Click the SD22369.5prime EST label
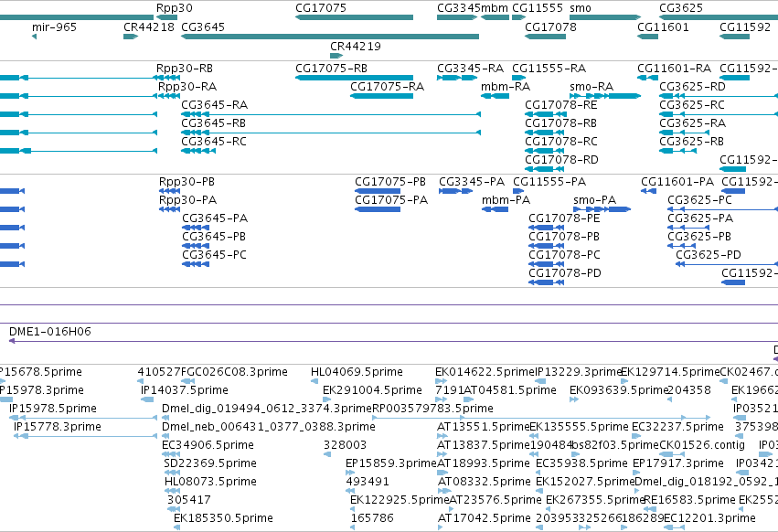778x532 pixels. pos(210,463)
